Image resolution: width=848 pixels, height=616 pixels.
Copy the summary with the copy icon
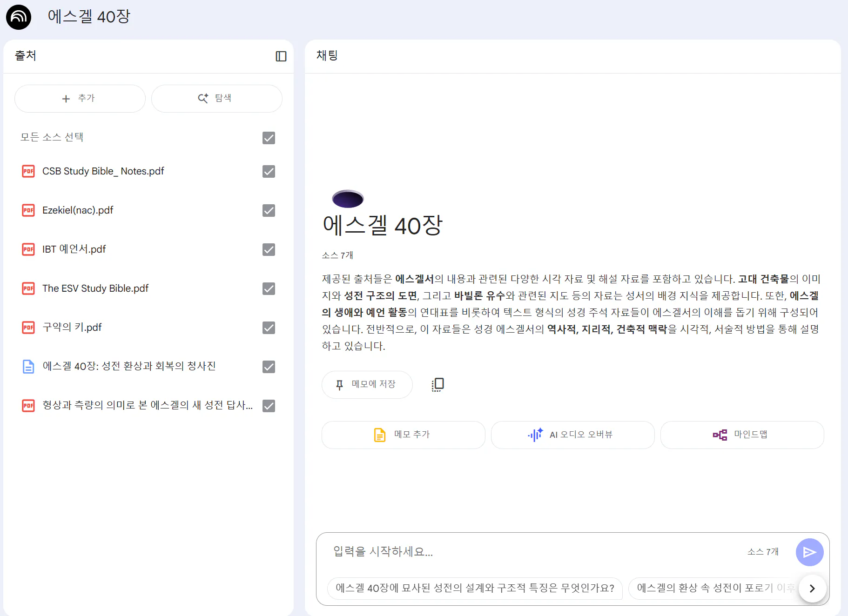tap(438, 384)
